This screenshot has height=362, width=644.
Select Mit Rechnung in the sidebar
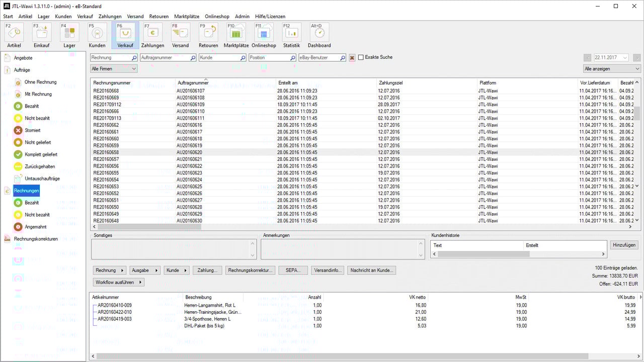pyautogui.click(x=38, y=94)
